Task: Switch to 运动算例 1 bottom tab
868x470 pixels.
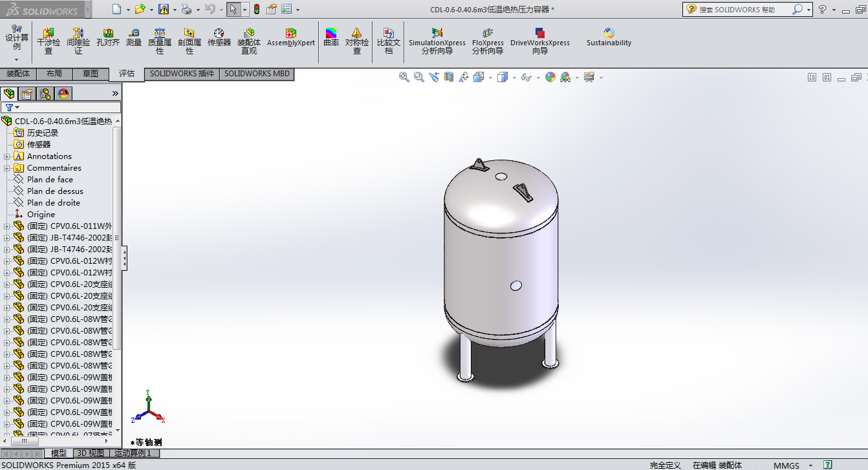Action: (x=133, y=453)
